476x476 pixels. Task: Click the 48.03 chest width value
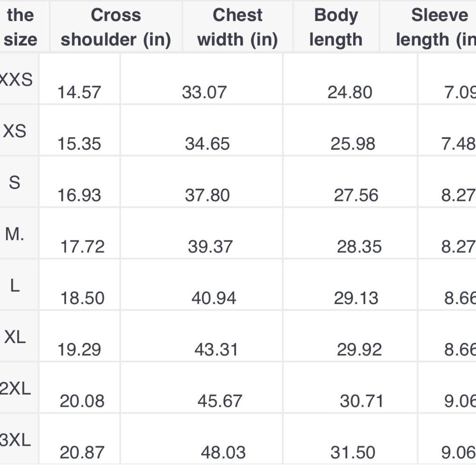(x=223, y=452)
